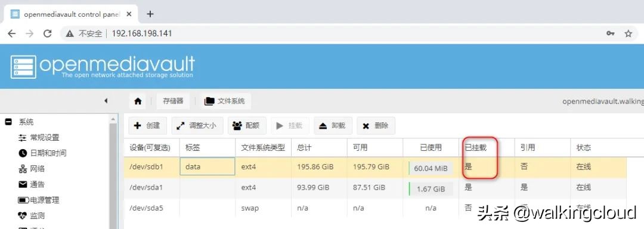
Task: Open 常规设置 in sidebar
Action: point(39,138)
